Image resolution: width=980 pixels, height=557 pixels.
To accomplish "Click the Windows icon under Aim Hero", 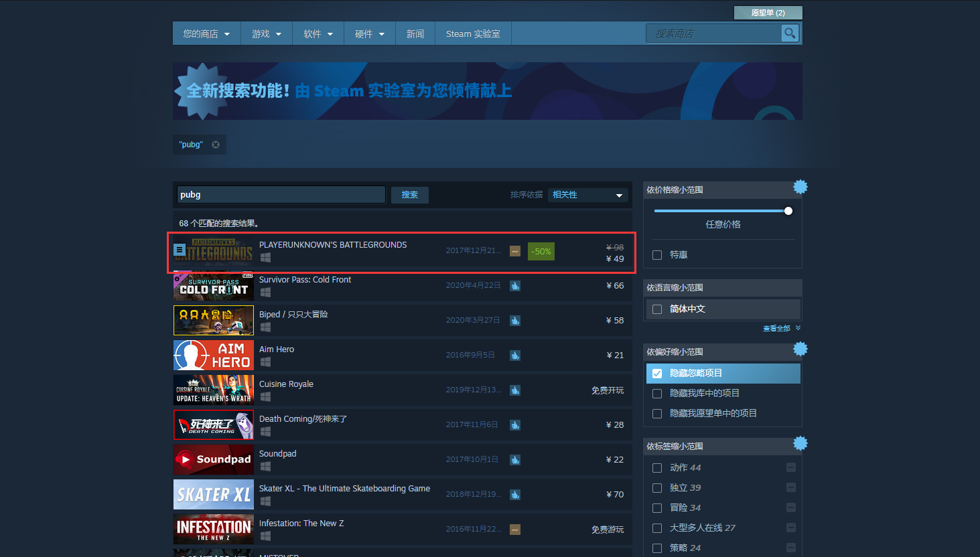I will 265,362.
